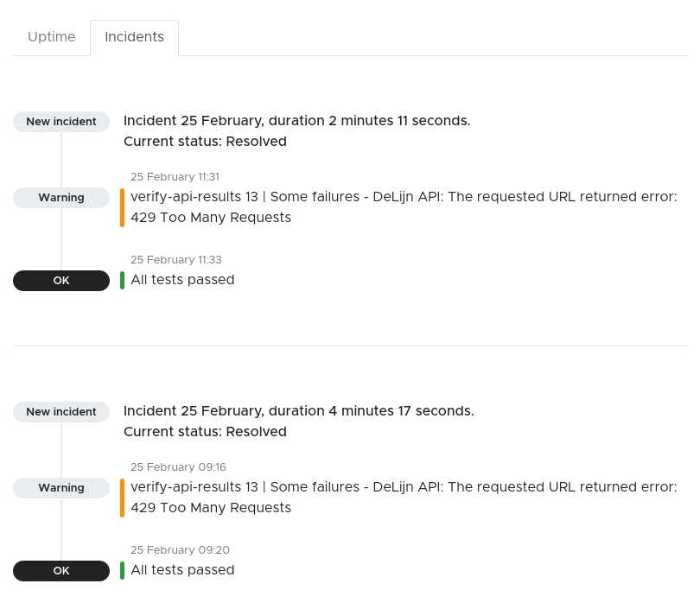Click the 25 February 11:33 timestamp
The height and width of the screenshot is (609, 700).
tap(175, 260)
